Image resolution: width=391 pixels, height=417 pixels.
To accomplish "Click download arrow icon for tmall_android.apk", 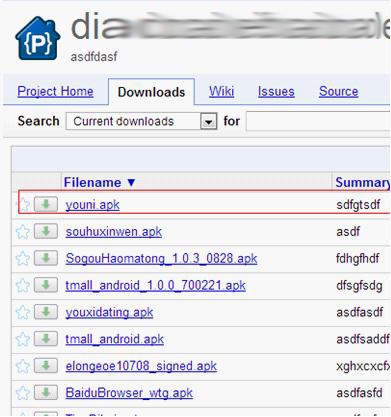I will coord(46,339).
